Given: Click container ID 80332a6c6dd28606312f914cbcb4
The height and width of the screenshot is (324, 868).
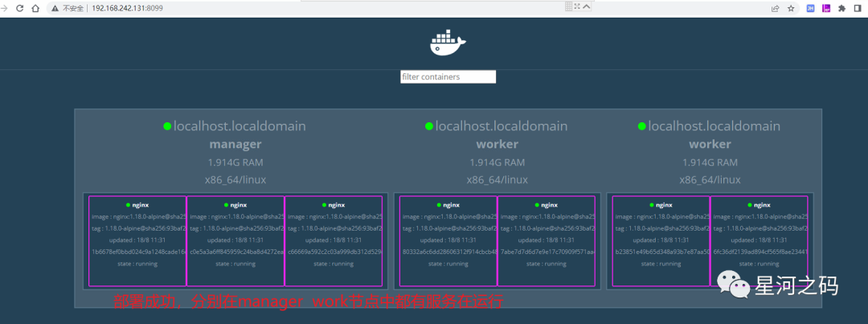Looking at the screenshot, I should pos(448,252).
